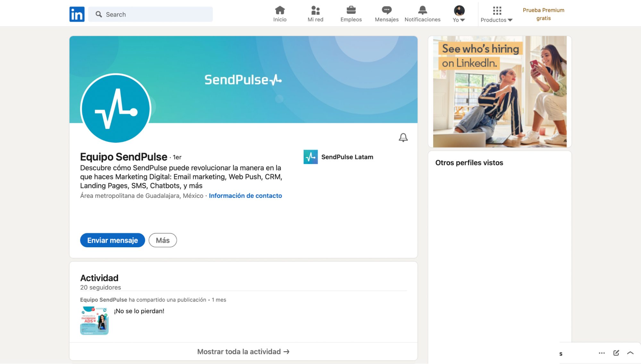Open 'See who's hiring' ad image
Viewport: 641px width, 364px height.
[500, 91]
